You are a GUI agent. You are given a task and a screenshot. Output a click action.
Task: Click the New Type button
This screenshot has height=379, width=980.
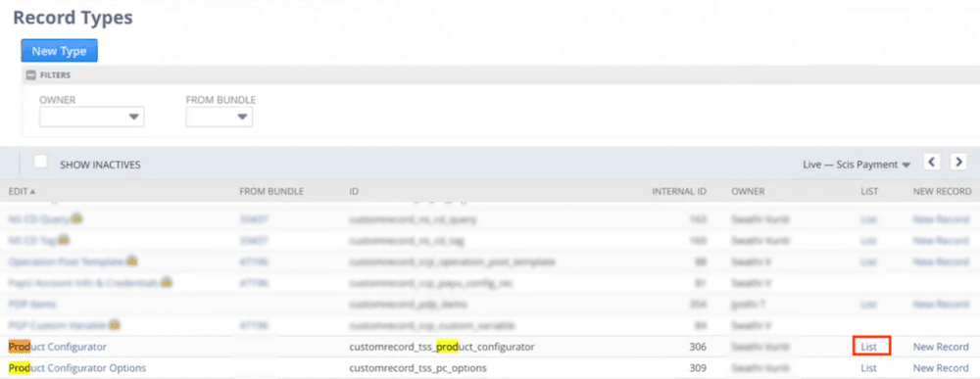click(x=60, y=51)
